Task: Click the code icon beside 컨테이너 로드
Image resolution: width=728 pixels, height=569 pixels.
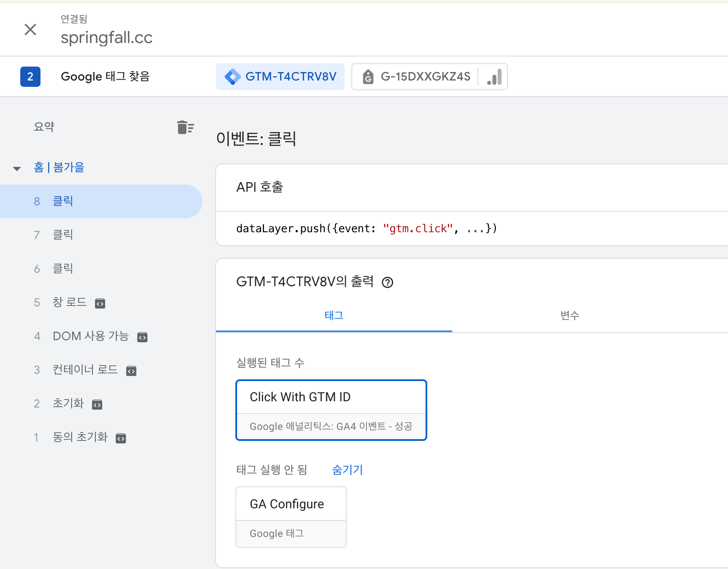Action: (131, 371)
